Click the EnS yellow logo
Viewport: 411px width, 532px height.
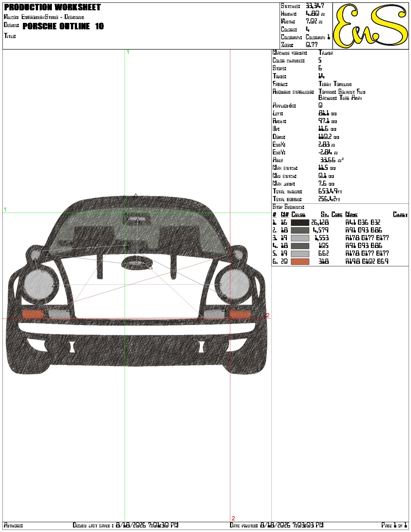pyautogui.click(x=371, y=26)
